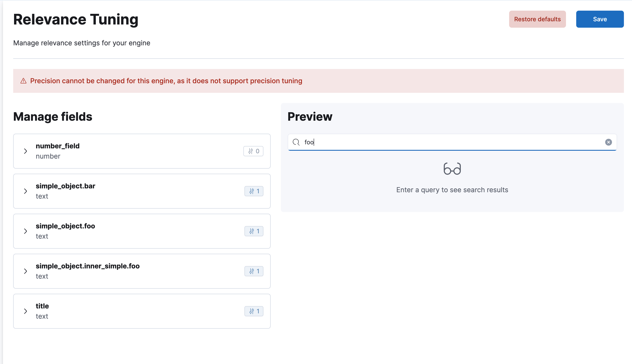Image resolution: width=632 pixels, height=364 pixels.
Task: Click the Restore defaults button
Action: pyautogui.click(x=537, y=19)
